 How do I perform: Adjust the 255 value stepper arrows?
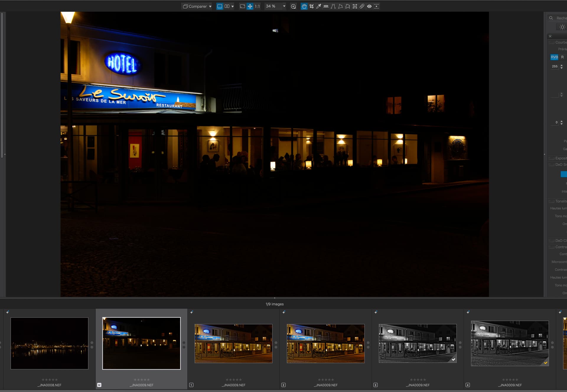click(x=561, y=66)
